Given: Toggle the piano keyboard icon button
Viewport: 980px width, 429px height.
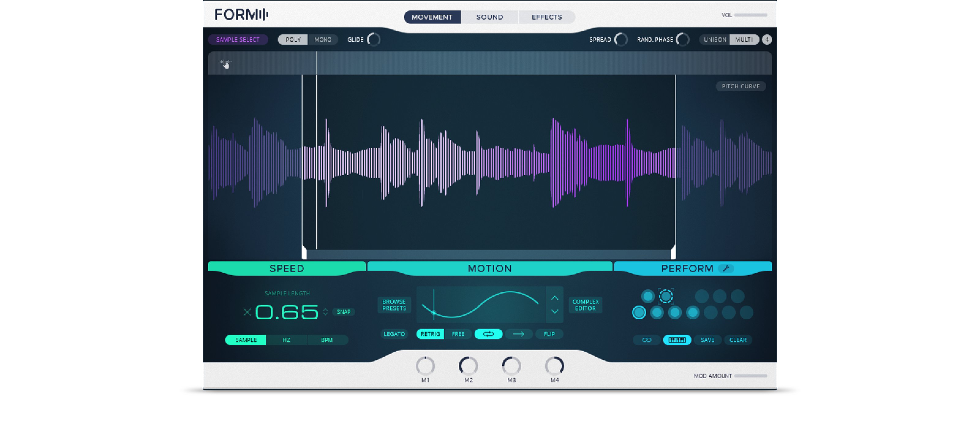Looking at the screenshot, I should click(677, 340).
